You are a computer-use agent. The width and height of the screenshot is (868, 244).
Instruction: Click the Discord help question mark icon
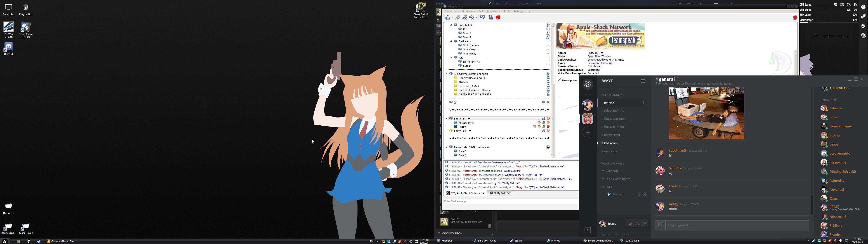click(588, 230)
